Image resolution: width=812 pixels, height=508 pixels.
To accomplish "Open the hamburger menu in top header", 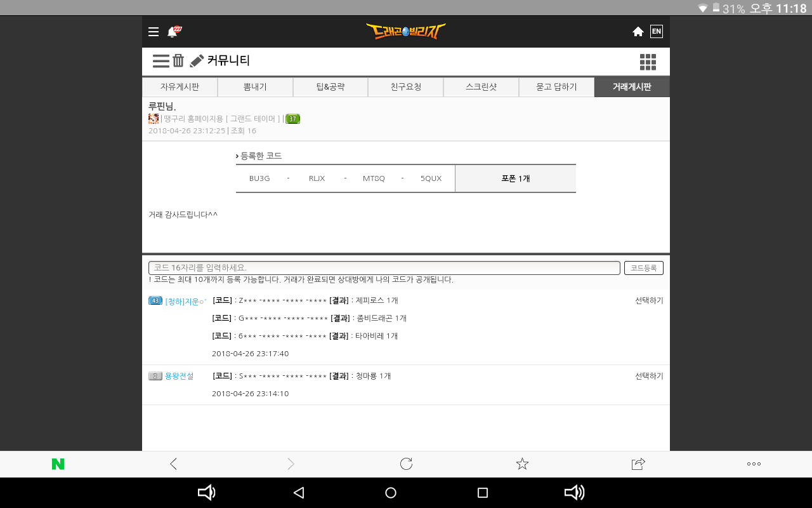I will click(153, 32).
